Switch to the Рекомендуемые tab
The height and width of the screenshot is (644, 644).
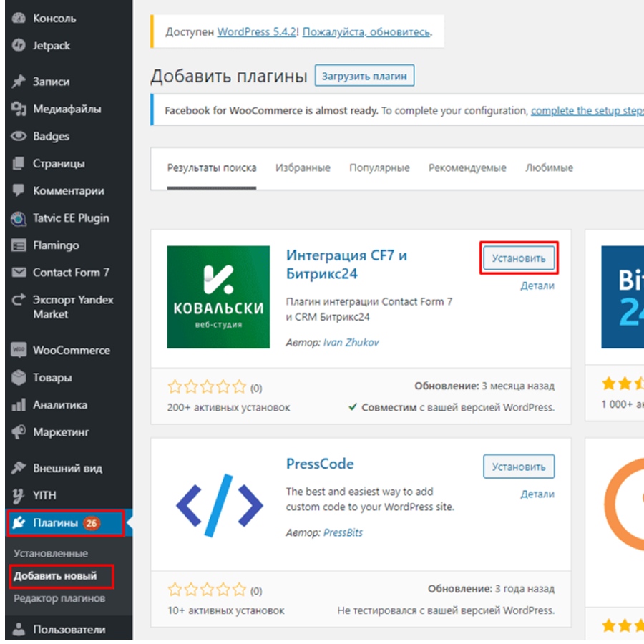(467, 168)
